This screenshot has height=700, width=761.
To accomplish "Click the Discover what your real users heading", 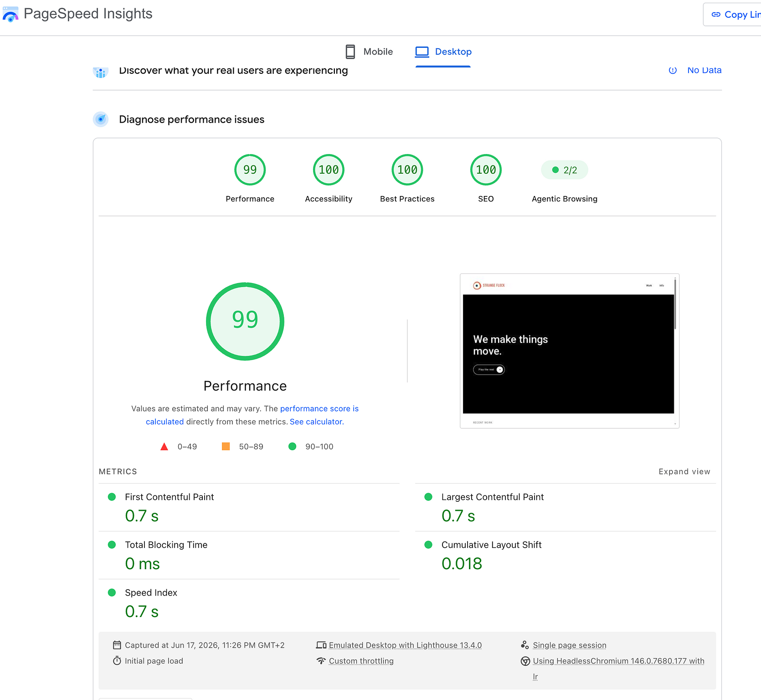I will pyautogui.click(x=233, y=71).
